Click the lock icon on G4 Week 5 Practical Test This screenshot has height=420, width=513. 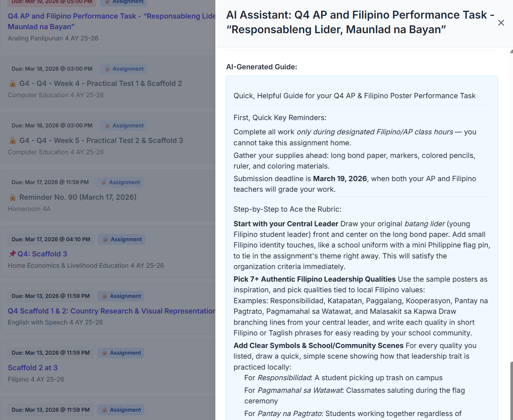pyautogui.click(x=13, y=140)
